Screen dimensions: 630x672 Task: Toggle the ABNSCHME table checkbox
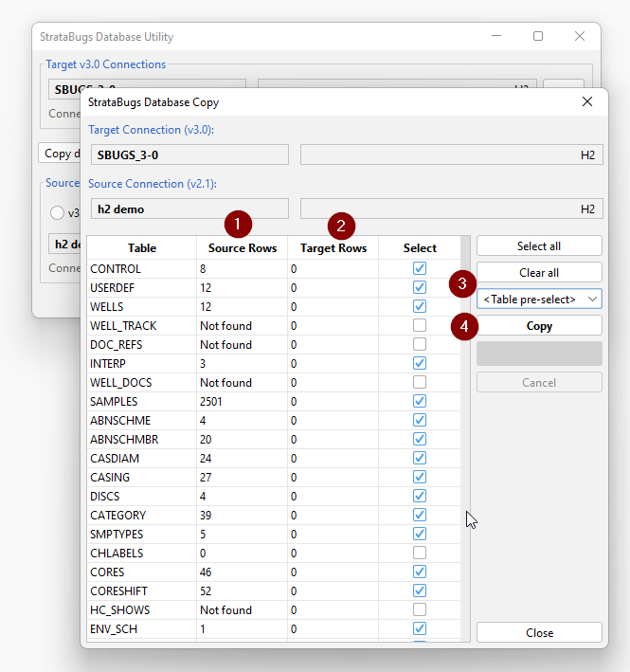420,420
